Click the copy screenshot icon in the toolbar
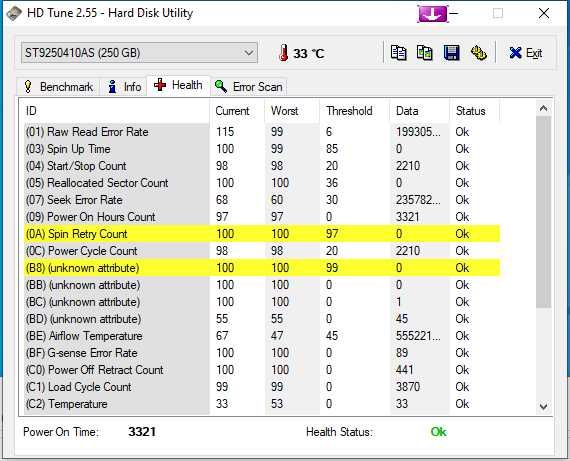Image resolution: width=570 pixels, height=461 pixels. tap(424, 53)
